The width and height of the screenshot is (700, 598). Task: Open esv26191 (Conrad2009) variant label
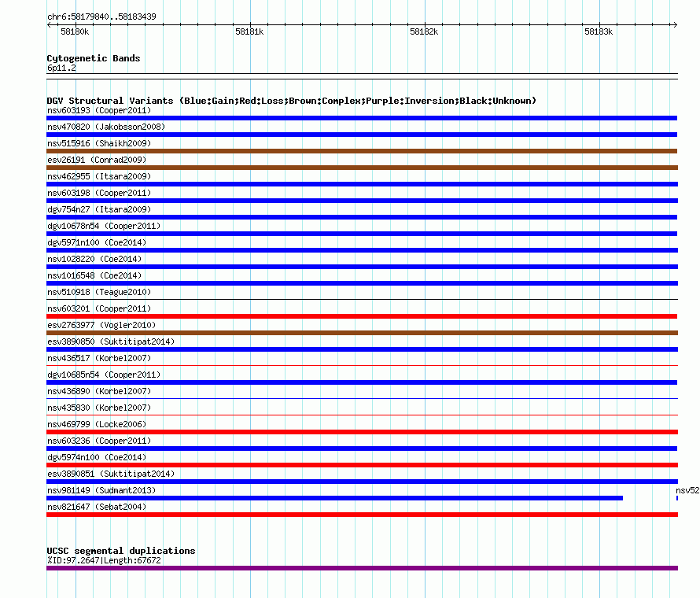coord(97,160)
